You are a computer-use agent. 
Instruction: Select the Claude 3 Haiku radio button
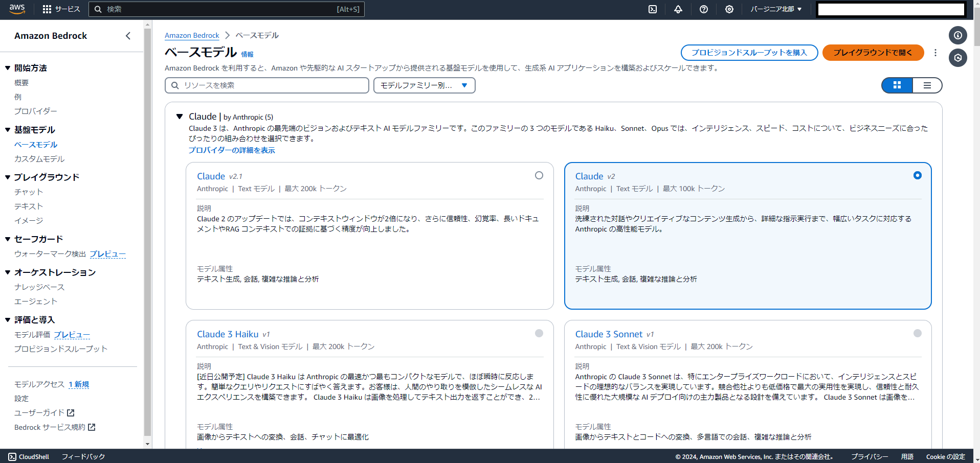point(539,333)
